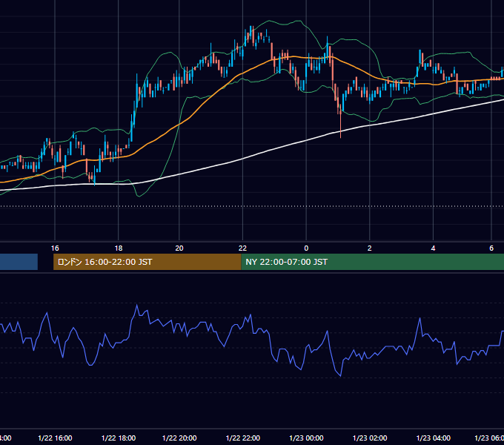Click the 1/22 20:00 time label
Image resolution: width=504 pixels, height=445 pixels.
pyautogui.click(x=179, y=438)
